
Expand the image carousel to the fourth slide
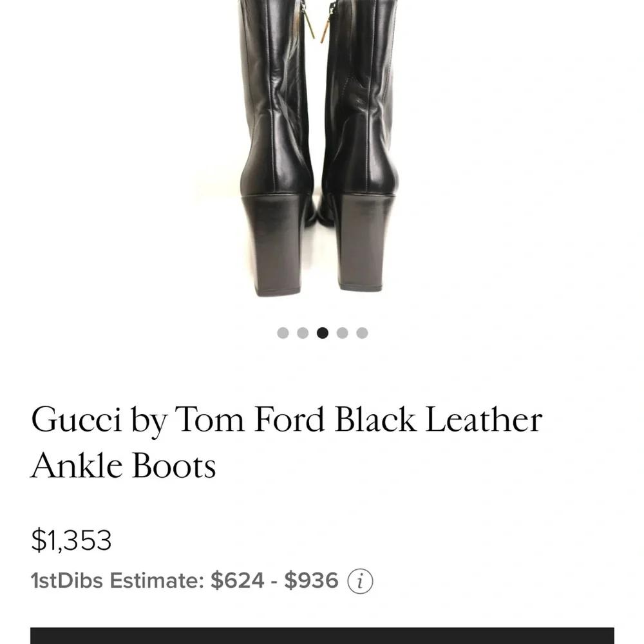(x=343, y=333)
